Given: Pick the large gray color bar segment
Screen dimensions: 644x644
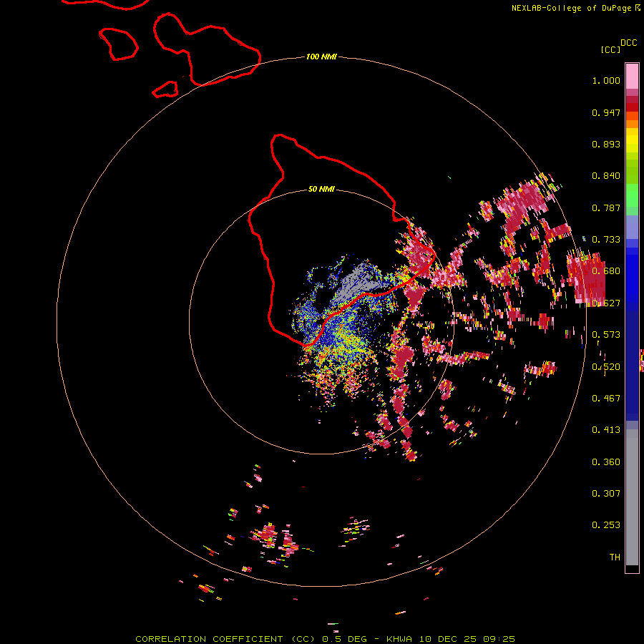Looking at the screenshot, I should (x=632, y=497).
